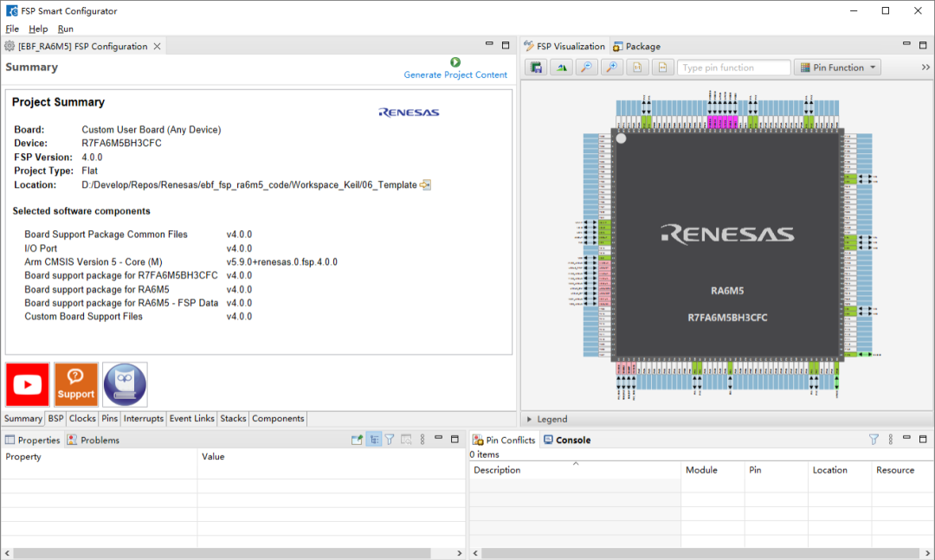935x560 pixels.
Task: Select the Console tab
Action: coord(567,441)
